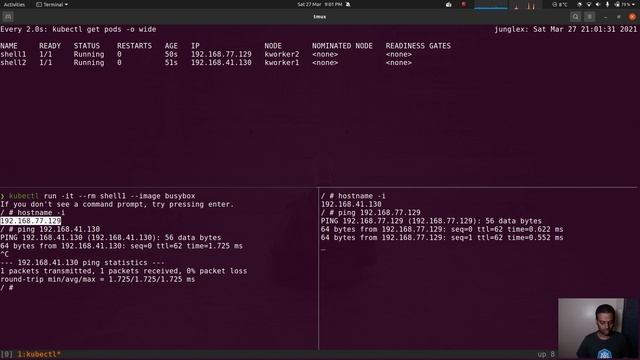Click the ping statistics line in left pane

coord(82,262)
